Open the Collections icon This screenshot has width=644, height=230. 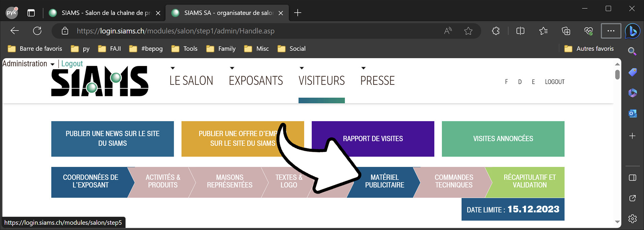[x=566, y=31]
